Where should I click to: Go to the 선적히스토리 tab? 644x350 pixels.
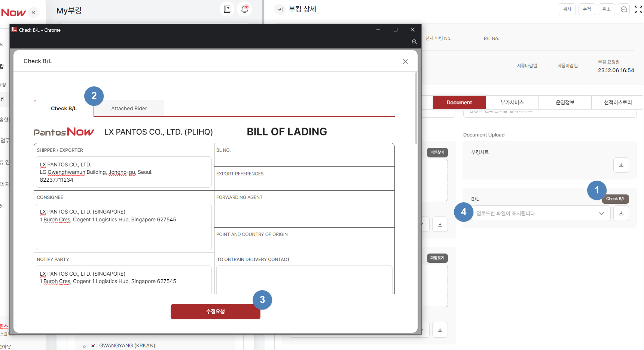coord(617,102)
